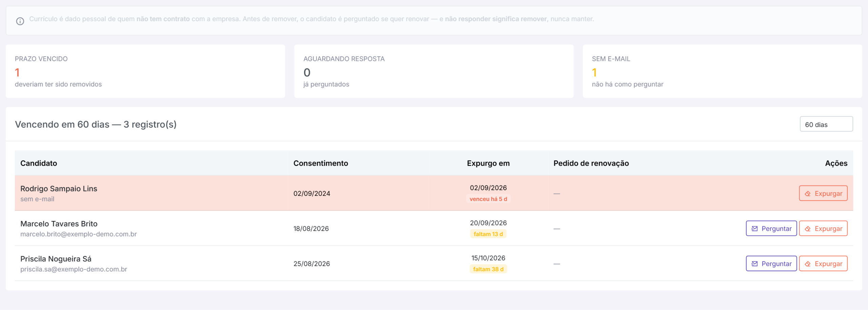Click 'já perguntados' caption

tap(326, 84)
